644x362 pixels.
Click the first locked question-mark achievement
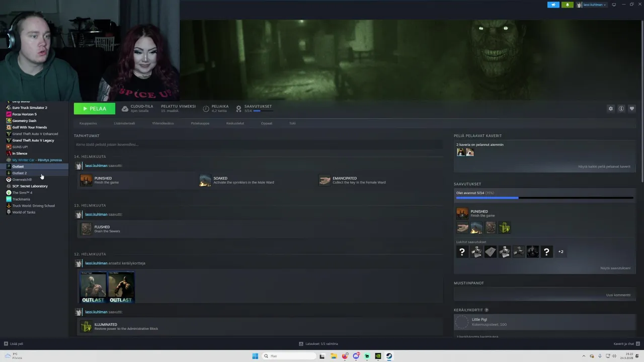point(462,252)
